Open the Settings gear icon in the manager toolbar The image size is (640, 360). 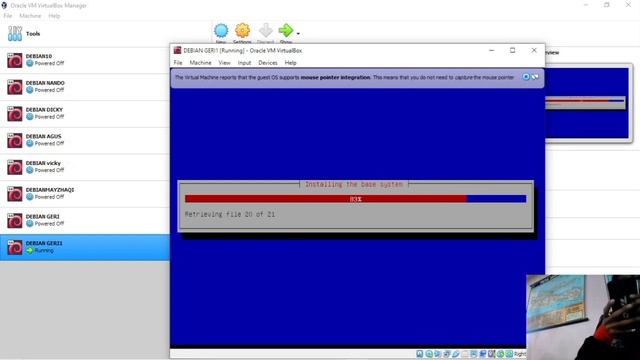coord(242,31)
